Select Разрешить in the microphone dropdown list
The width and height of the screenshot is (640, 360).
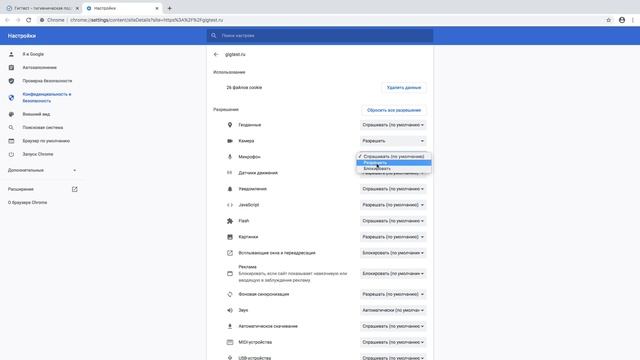pyautogui.click(x=394, y=162)
